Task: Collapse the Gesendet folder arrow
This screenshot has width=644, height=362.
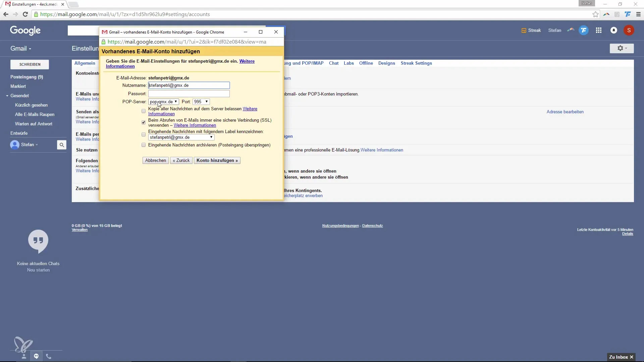Action: tap(7, 96)
